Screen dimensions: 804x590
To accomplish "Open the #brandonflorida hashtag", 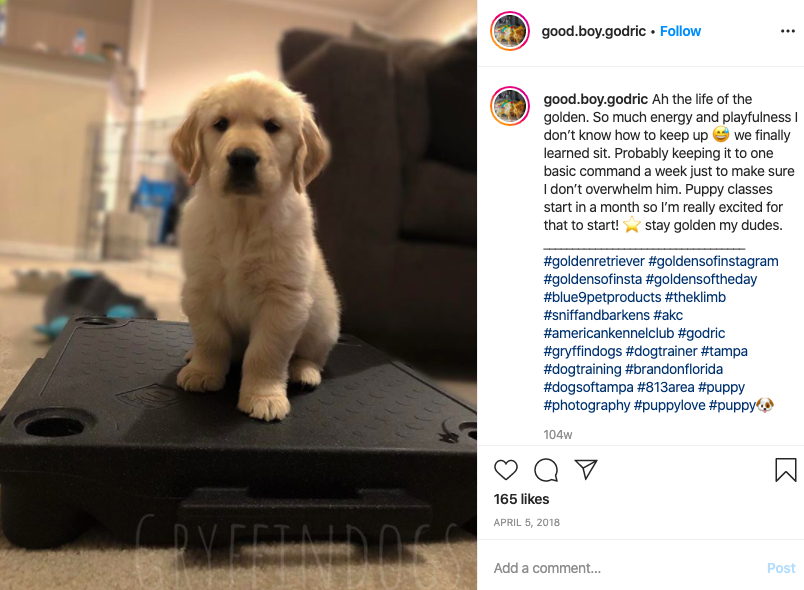I will (x=674, y=369).
